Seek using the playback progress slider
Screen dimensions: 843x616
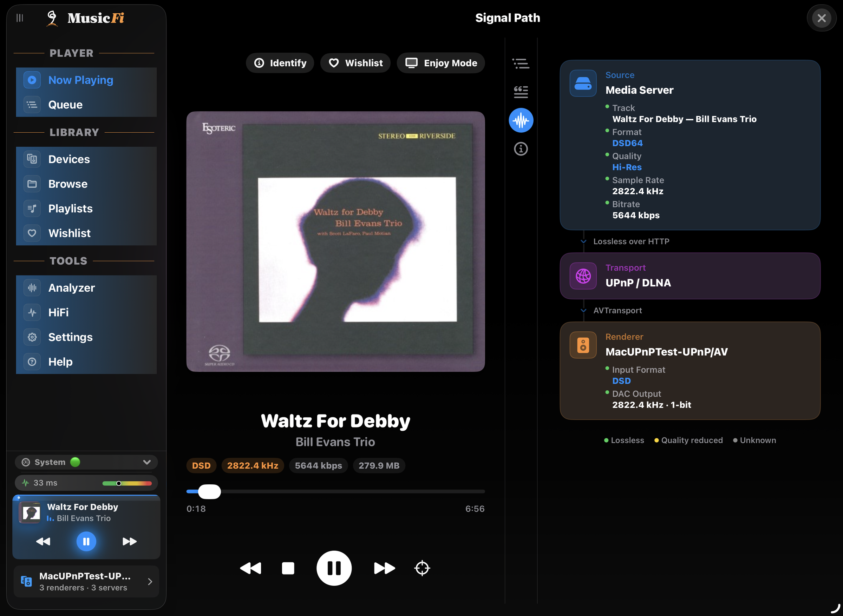tap(335, 491)
